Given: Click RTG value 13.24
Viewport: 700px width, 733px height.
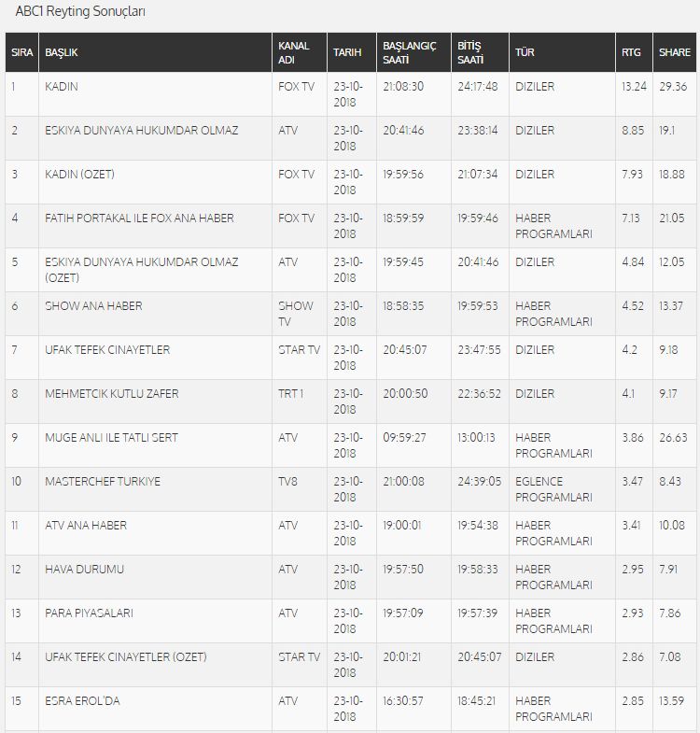Looking at the screenshot, I should tap(634, 87).
